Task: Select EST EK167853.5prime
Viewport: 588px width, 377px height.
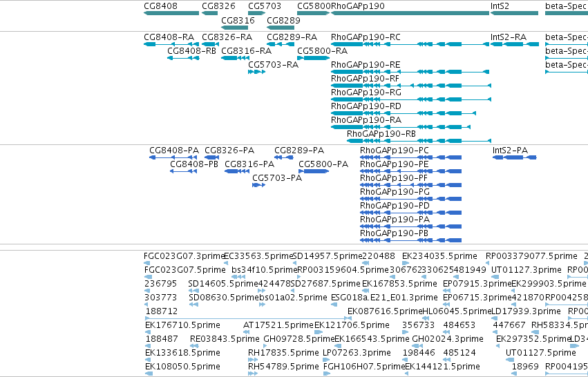Action: [366, 291]
